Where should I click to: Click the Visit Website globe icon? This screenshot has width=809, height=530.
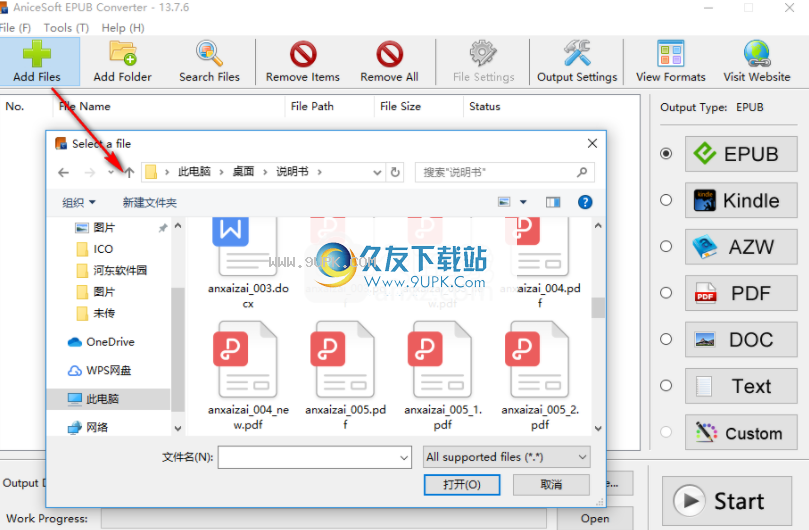pyautogui.click(x=756, y=61)
